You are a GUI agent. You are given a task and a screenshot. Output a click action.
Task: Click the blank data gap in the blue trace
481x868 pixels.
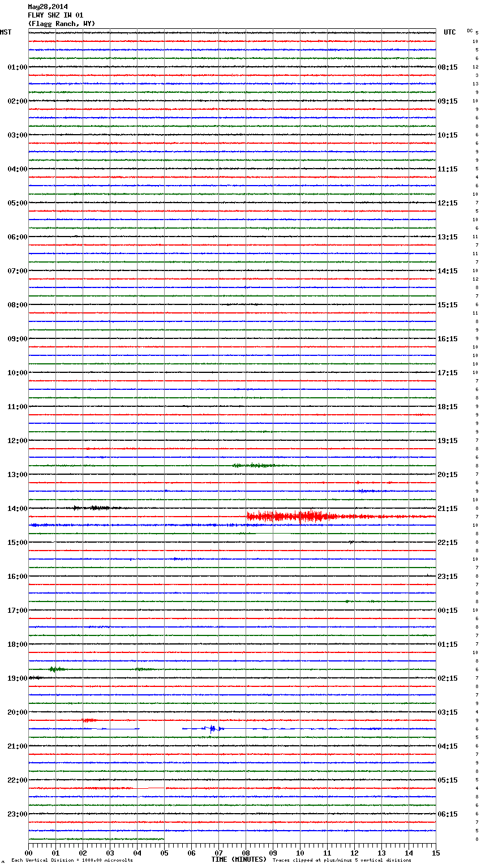[x=161, y=729]
